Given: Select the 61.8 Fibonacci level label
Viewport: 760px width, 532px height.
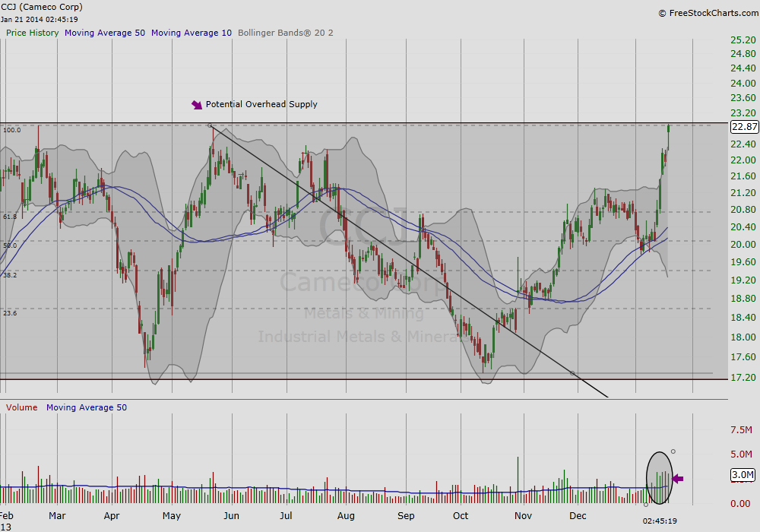Looking at the screenshot, I should coord(10,217).
